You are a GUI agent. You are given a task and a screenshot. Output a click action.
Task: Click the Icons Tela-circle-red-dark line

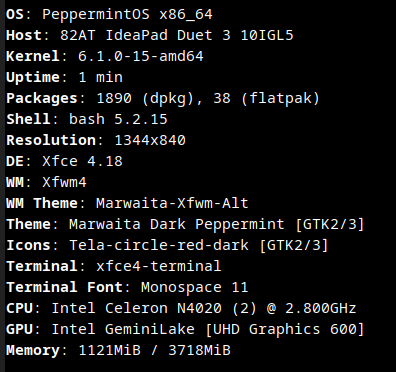click(167, 245)
